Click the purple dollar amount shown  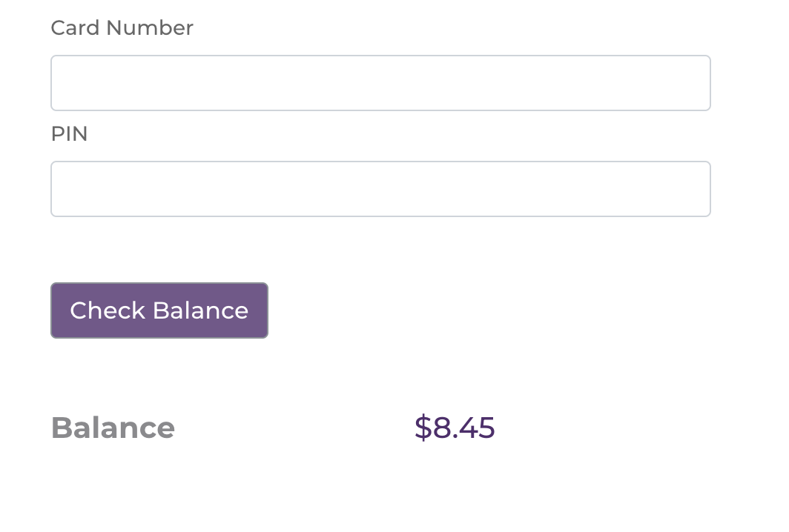click(x=455, y=428)
